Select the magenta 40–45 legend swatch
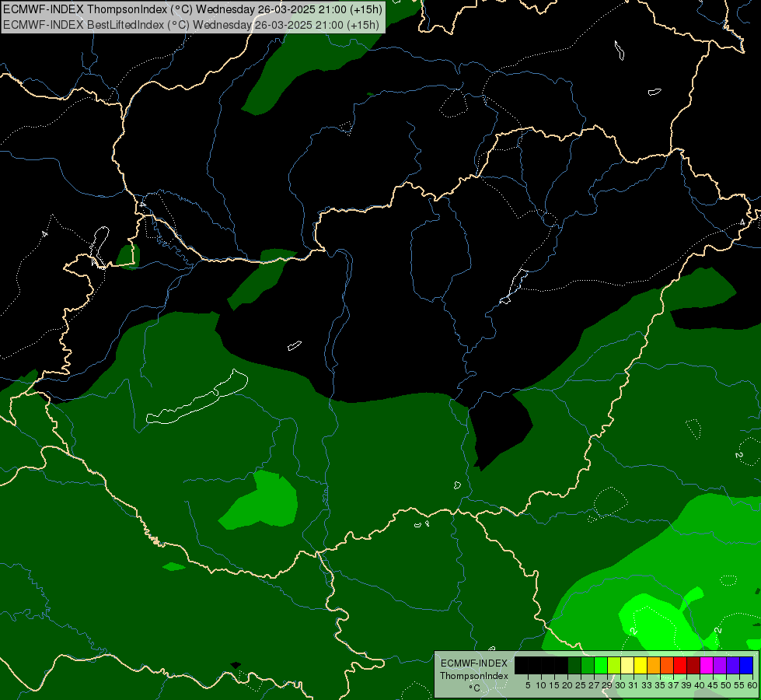The height and width of the screenshot is (700, 761). click(x=707, y=665)
